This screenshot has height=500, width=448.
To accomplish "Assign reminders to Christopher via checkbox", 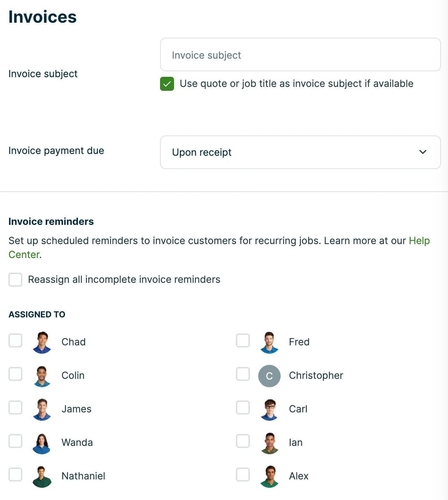I will tap(243, 374).
